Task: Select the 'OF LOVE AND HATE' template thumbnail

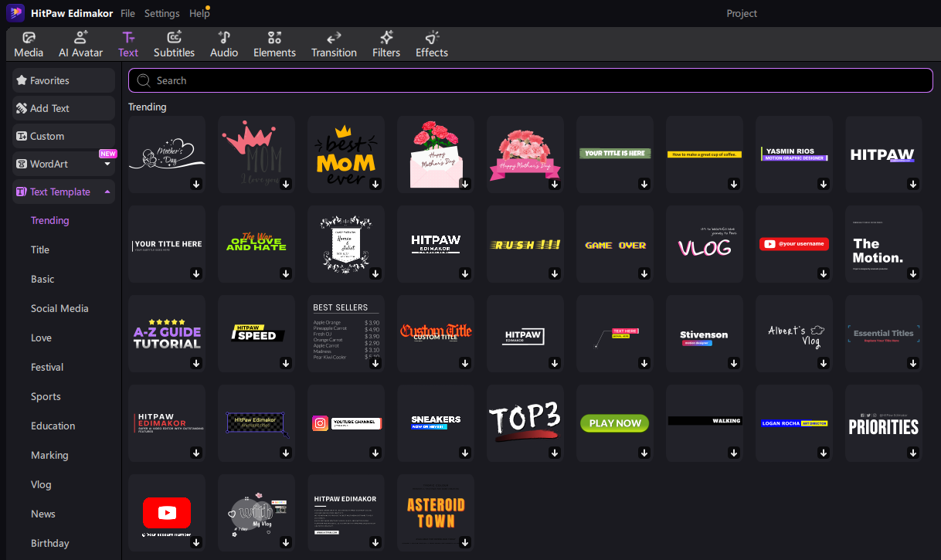Action: (256, 244)
